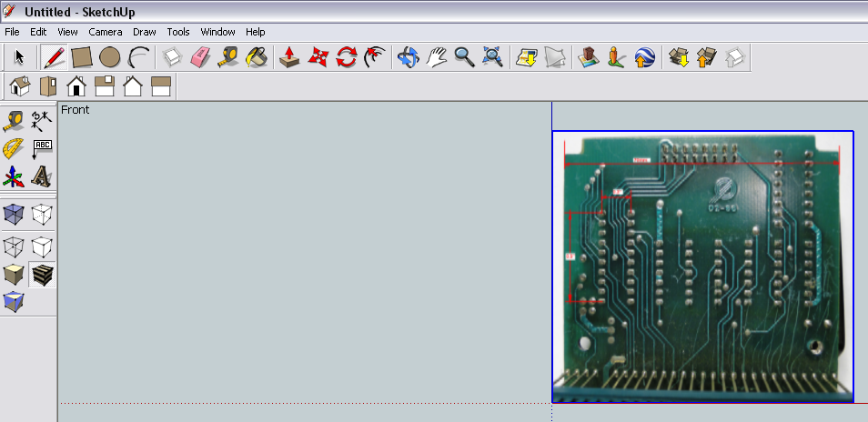Click the Get Models icon

pyautogui.click(x=527, y=57)
